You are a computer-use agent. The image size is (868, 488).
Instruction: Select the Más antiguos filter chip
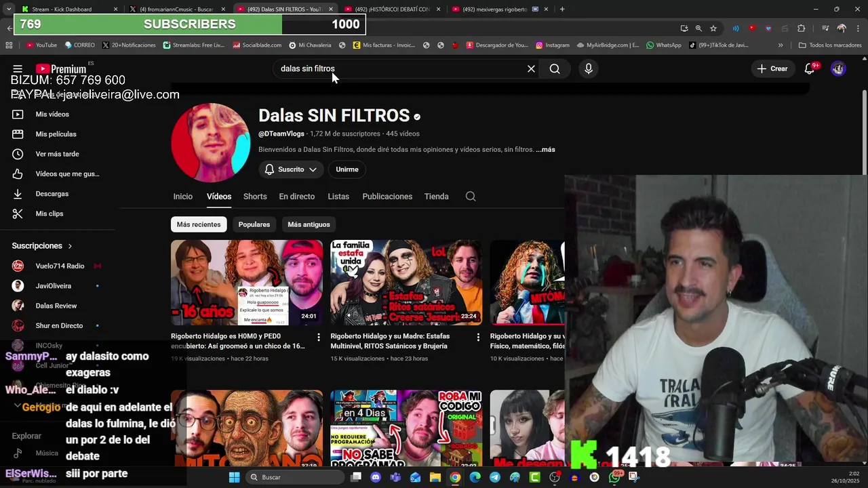point(309,224)
